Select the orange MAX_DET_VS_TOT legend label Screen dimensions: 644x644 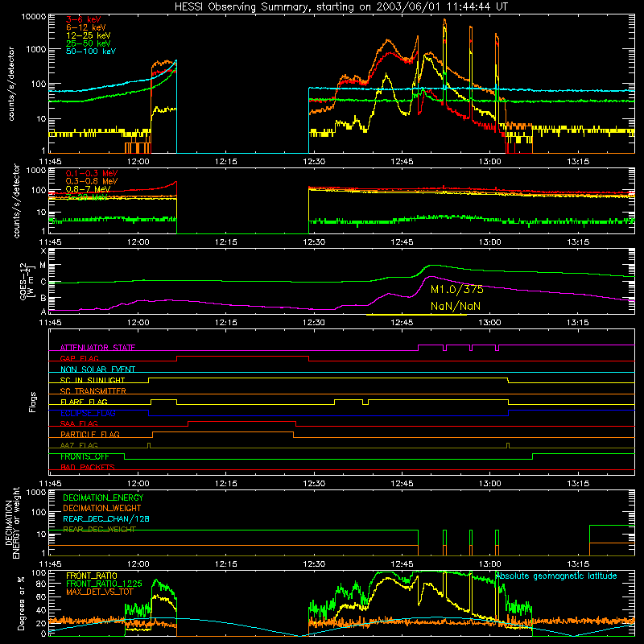click(x=100, y=592)
